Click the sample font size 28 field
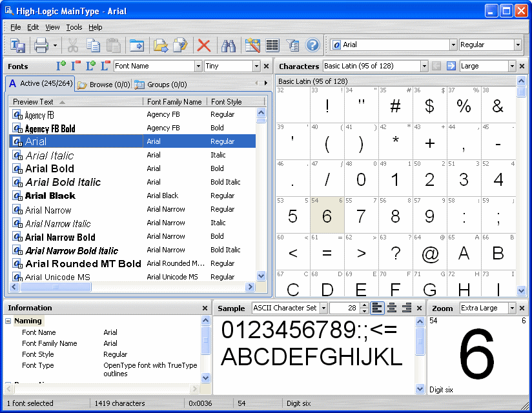The image size is (532, 413). tap(344, 308)
